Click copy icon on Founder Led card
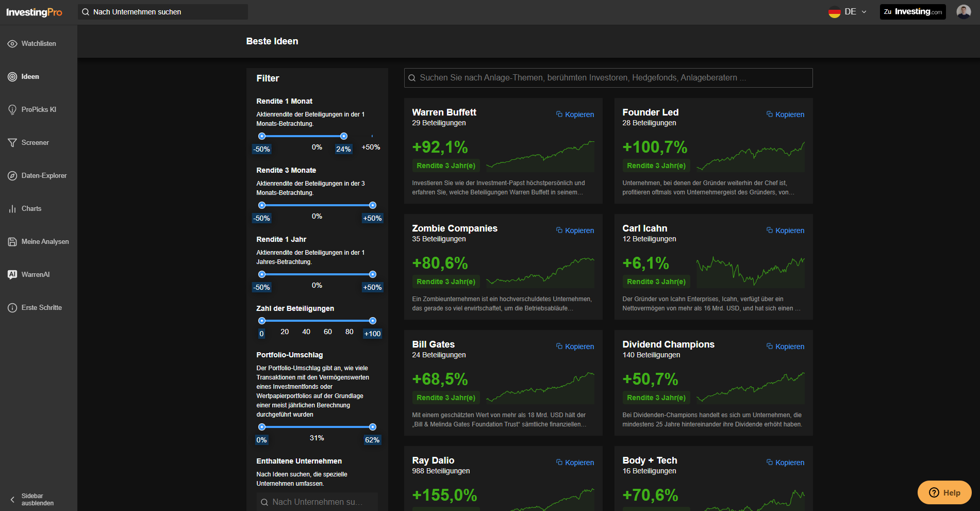 pos(770,114)
